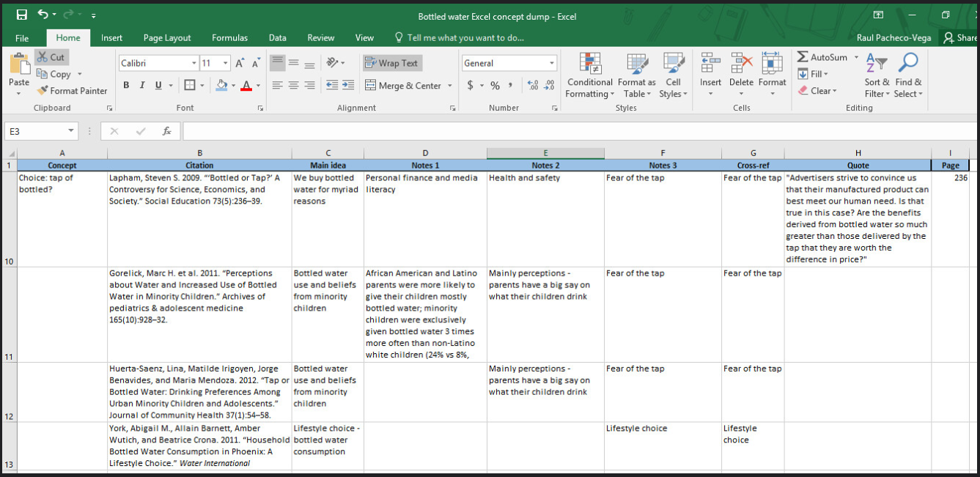Screen dimensions: 980x477
Task: Expand the Name Box dropdown arrow
Action: click(71, 131)
